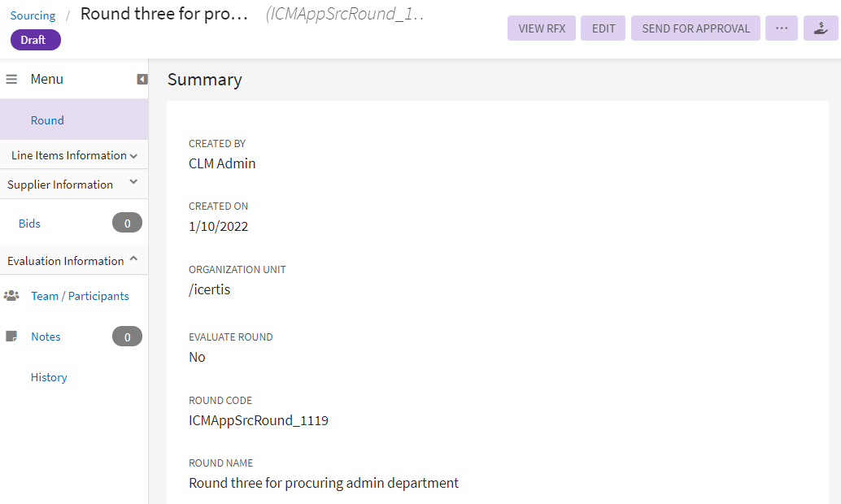Go to Sourcing breadcrumb link
Viewport: 841px width, 504px height.
33,15
